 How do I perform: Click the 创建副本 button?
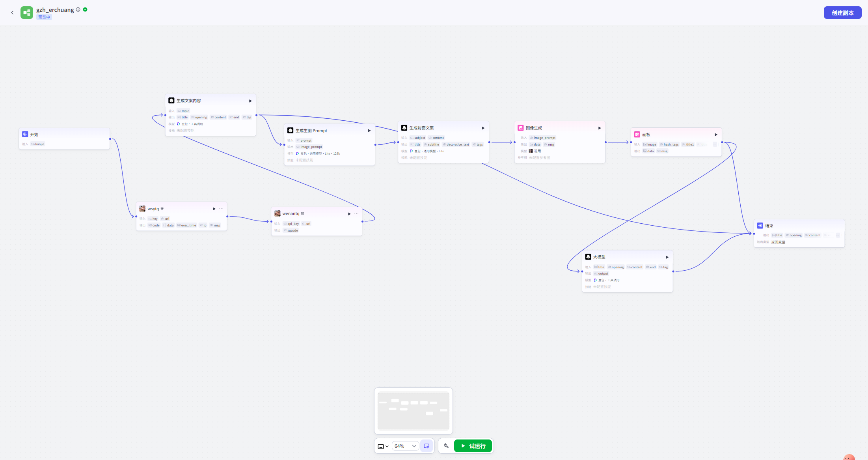coord(842,13)
